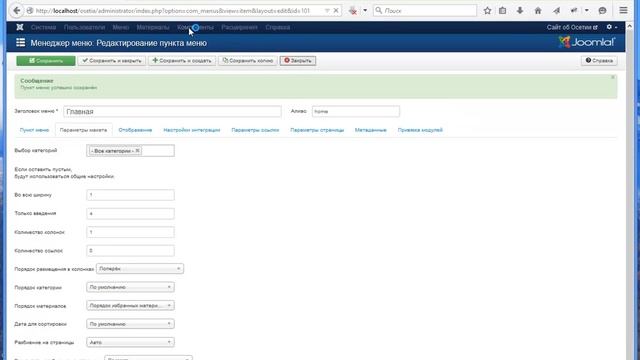Click the browser Поиск search box

point(425,11)
